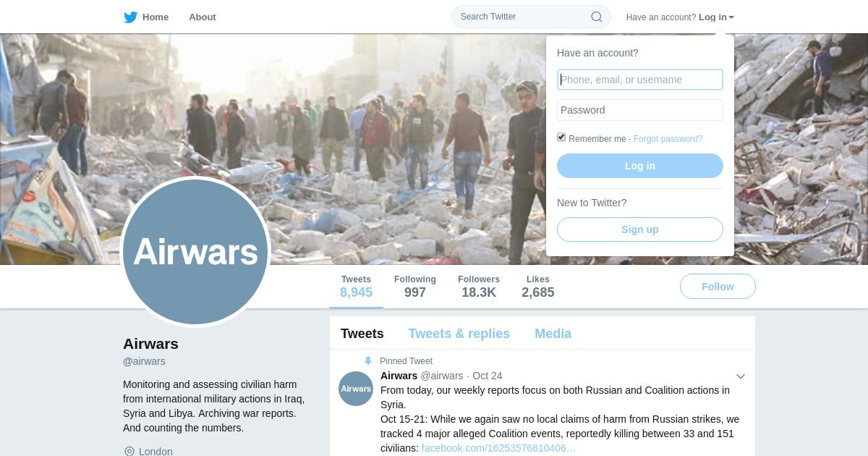Screen dimensions: 868x456
Task: Open the Airwars avatar beside the pinned tweet
Action: pyautogui.click(x=356, y=389)
